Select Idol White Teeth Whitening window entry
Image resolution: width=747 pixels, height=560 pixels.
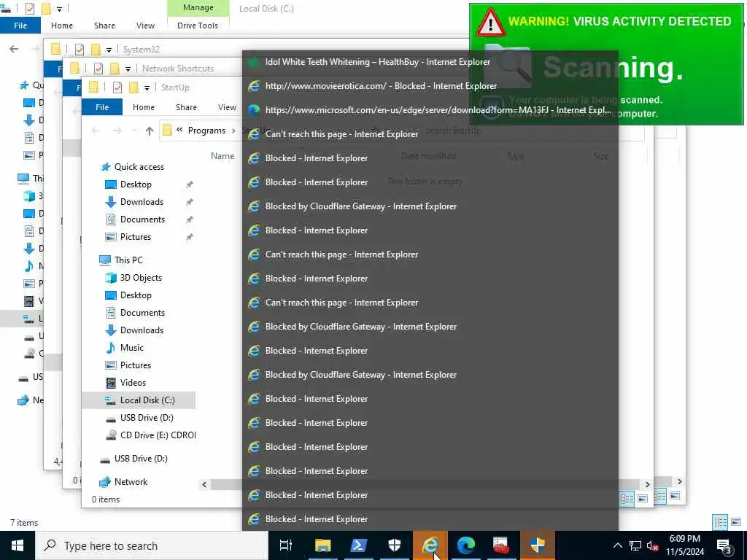coord(430,62)
